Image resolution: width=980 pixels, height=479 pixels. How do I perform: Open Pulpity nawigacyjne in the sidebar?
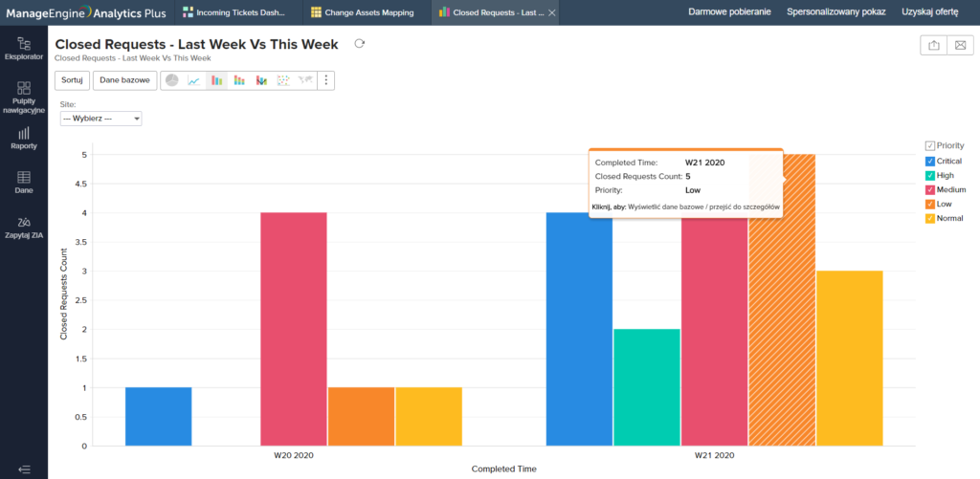coord(24,97)
